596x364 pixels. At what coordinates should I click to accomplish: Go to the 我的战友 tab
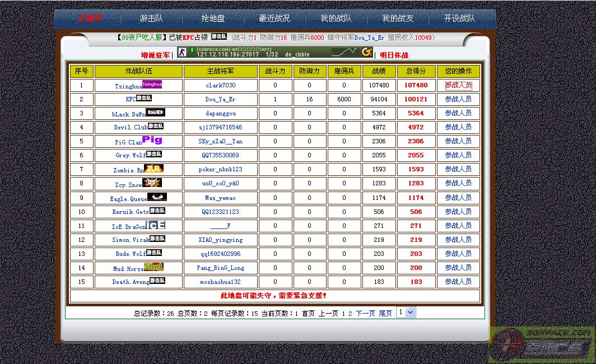tap(398, 18)
